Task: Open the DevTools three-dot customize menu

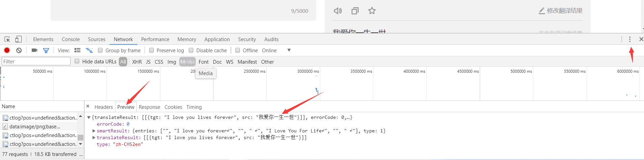Action: 630,39
